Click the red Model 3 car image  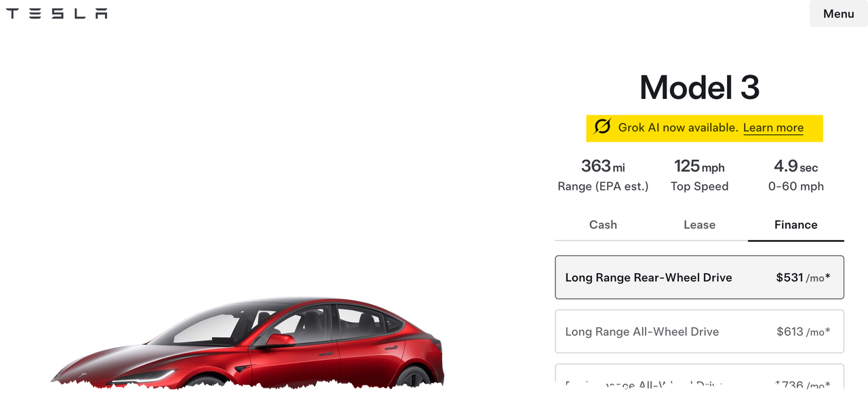pyautogui.click(x=248, y=342)
